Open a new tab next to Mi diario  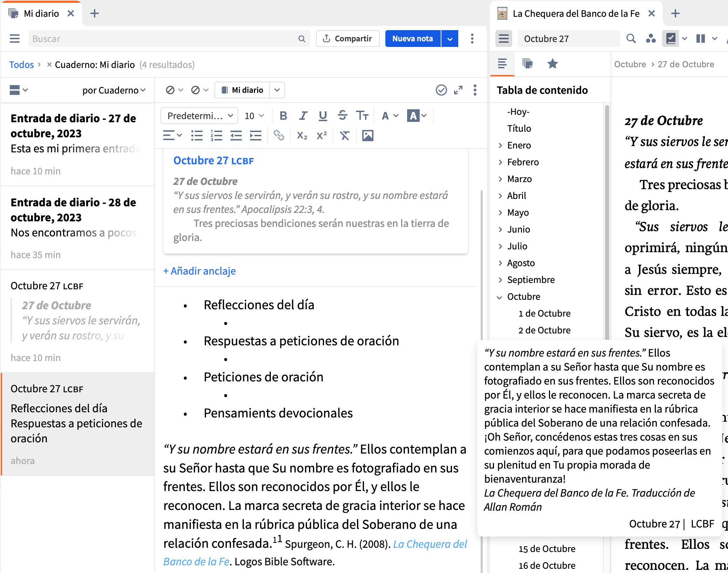(95, 14)
